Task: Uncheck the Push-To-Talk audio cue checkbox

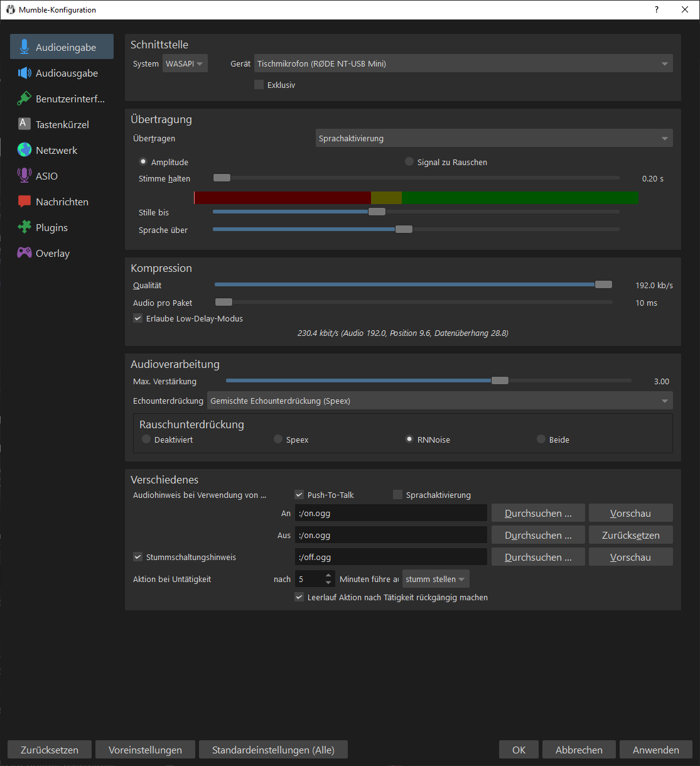Action: tap(299, 495)
